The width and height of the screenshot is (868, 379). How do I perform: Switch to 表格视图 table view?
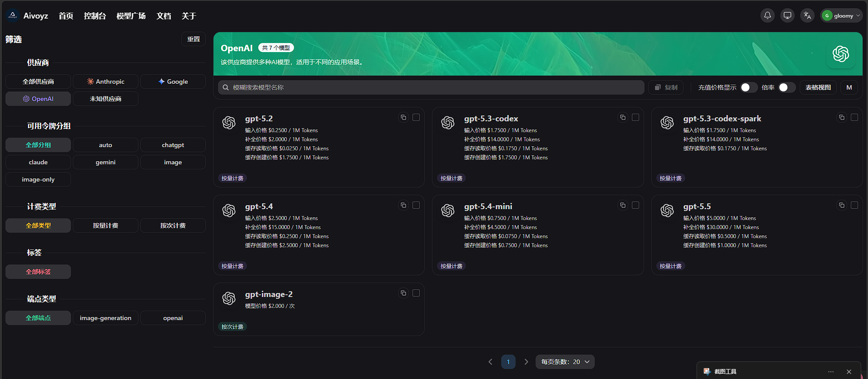[x=818, y=87]
